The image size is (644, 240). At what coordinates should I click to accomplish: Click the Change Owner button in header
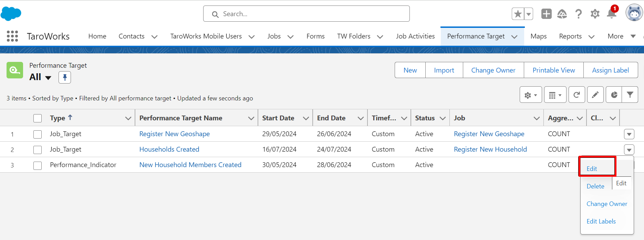point(494,70)
